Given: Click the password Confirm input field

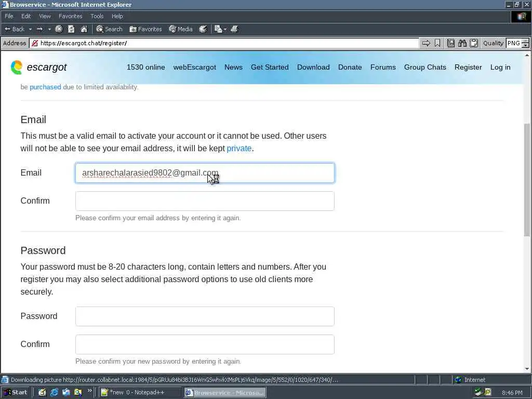Looking at the screenshot, I should coord(205,344).
